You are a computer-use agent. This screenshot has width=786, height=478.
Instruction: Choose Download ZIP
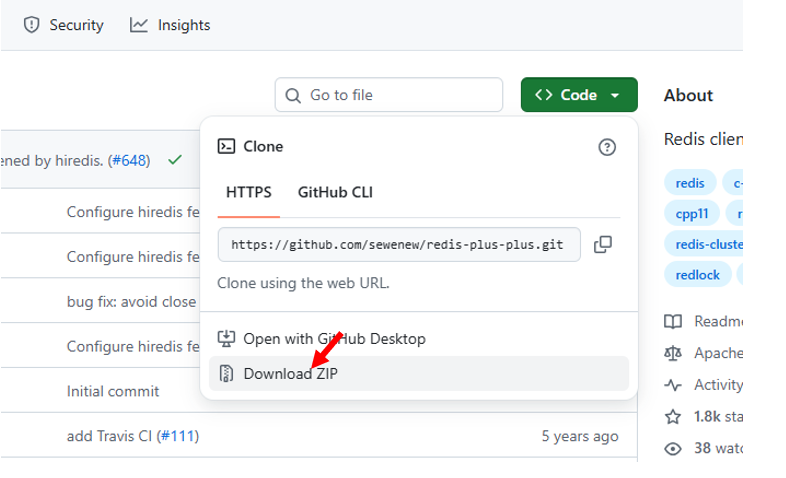tap(419, 373)
